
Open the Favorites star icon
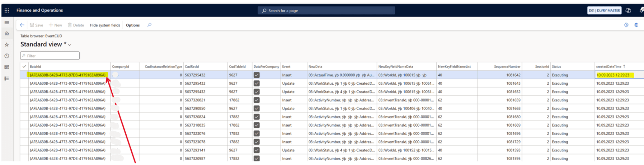pyautogui.click(x=7, y=45)
